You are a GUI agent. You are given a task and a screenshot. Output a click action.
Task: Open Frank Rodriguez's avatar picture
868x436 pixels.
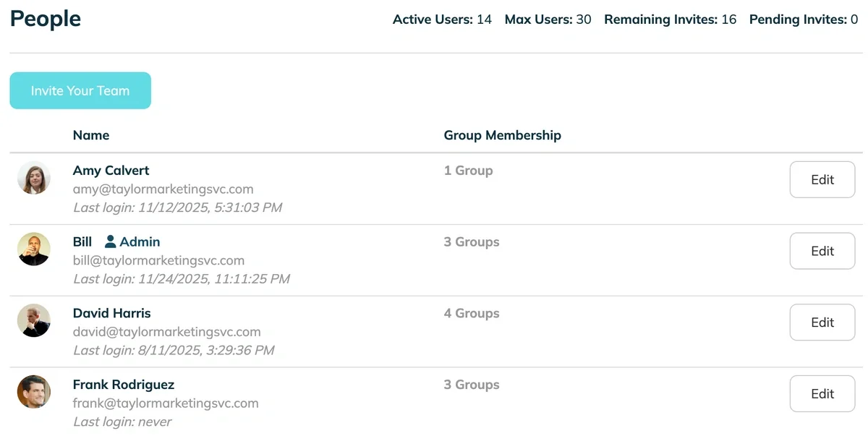(x=34, y=392)
